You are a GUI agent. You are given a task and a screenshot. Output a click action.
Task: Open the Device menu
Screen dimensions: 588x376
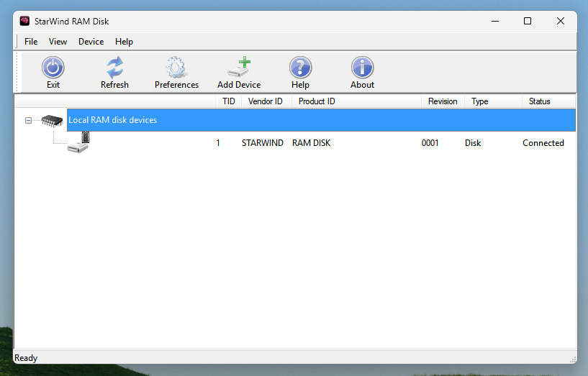coord(91,42)
